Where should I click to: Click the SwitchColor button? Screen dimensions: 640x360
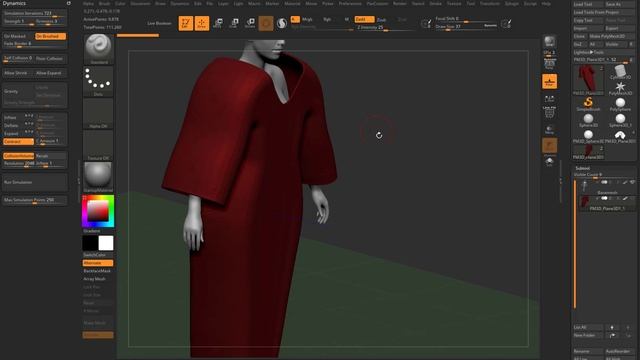coord(98,255)
